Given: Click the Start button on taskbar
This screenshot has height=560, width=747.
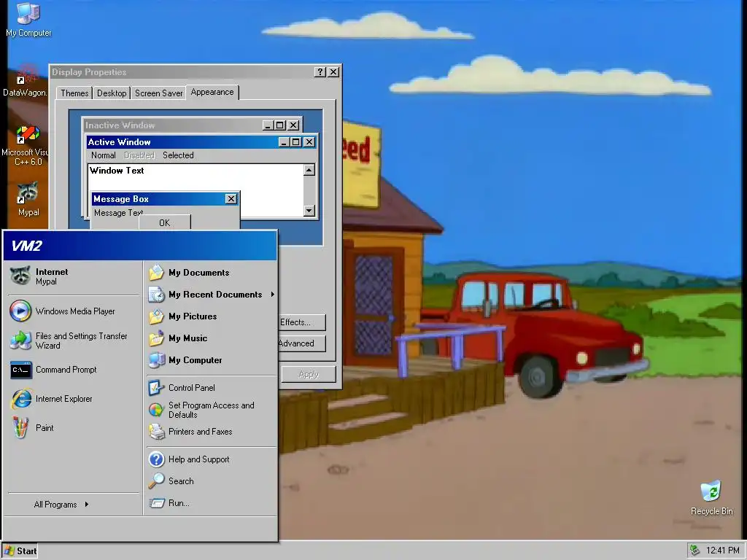Looking at the screenshot, I should pos(20,551).
